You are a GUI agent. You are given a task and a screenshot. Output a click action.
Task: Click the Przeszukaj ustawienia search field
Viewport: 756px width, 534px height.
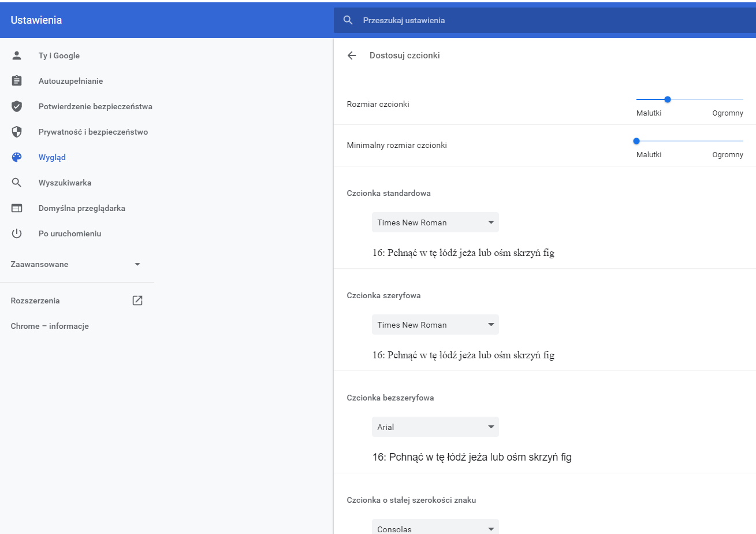pyautogui.click(x=404, y=20)
